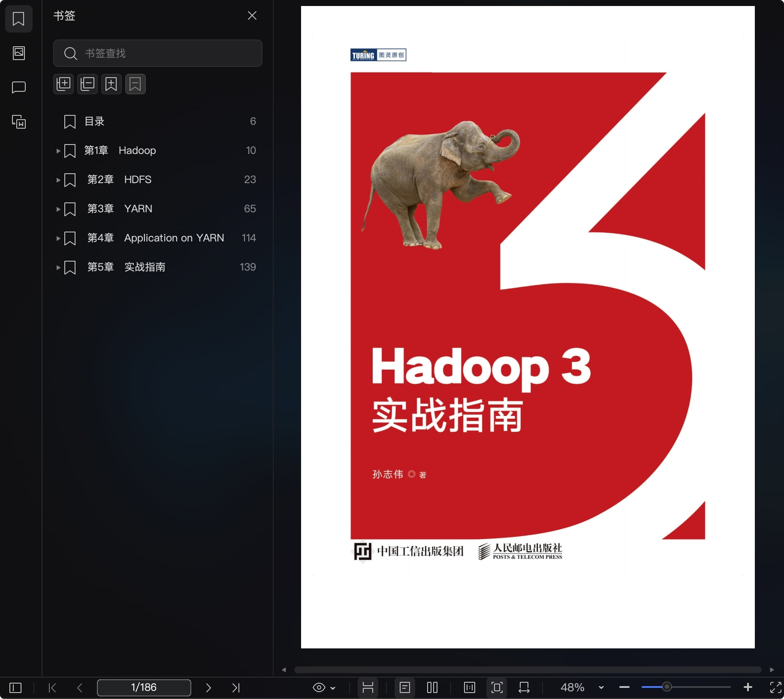Close the bookmarks panel
The image size is (784, 699).
tap(252, 16)
